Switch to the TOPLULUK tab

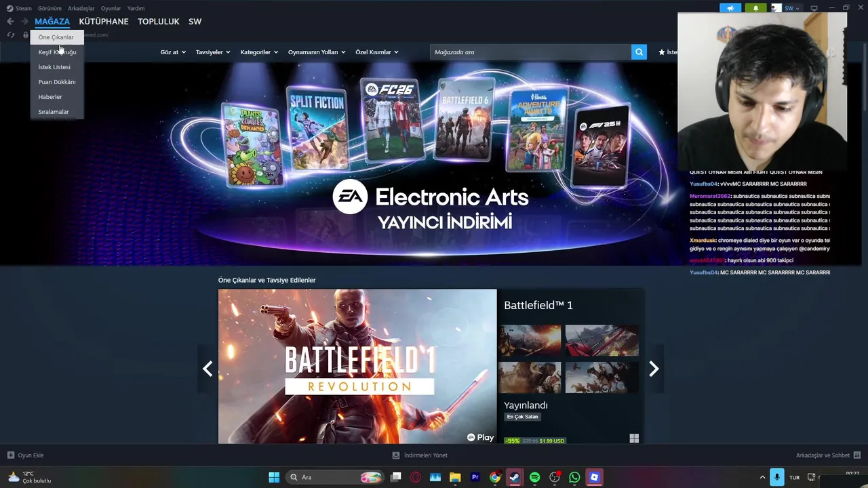[x=159, y=22]
